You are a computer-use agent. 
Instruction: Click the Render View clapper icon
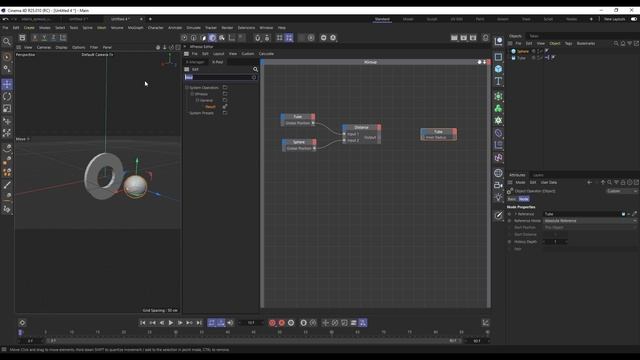point(454,38)
